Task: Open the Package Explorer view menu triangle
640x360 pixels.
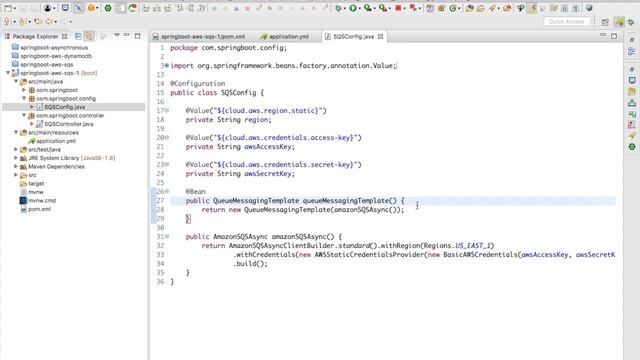Action: [x=117, y=35]
